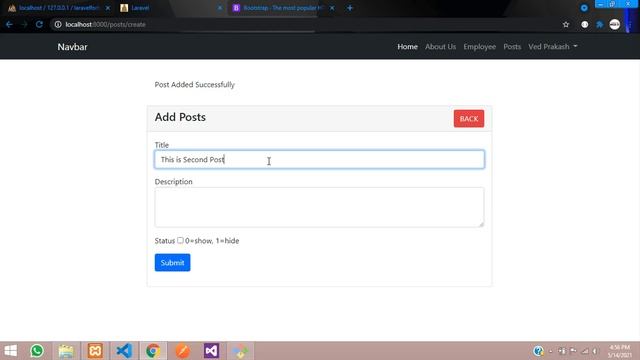Click the Title field label
This screenshot has width=640, height=360.
click(162, 145)
